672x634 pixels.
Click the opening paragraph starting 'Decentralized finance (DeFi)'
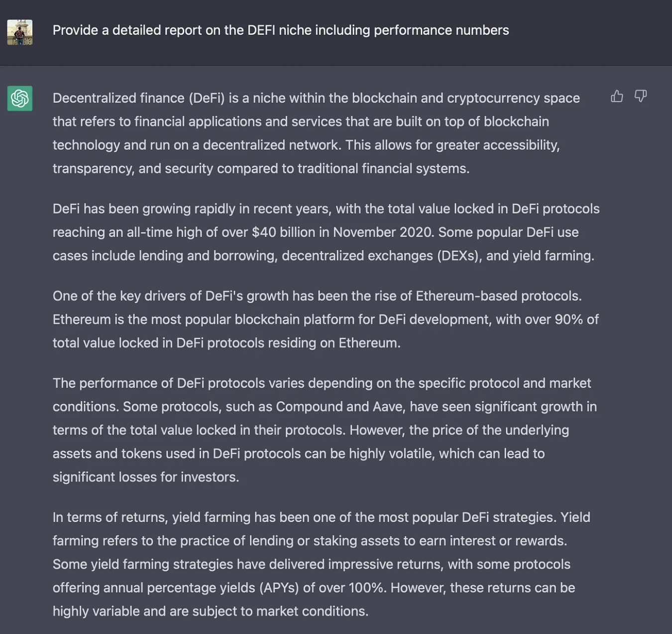click(316, 133)
